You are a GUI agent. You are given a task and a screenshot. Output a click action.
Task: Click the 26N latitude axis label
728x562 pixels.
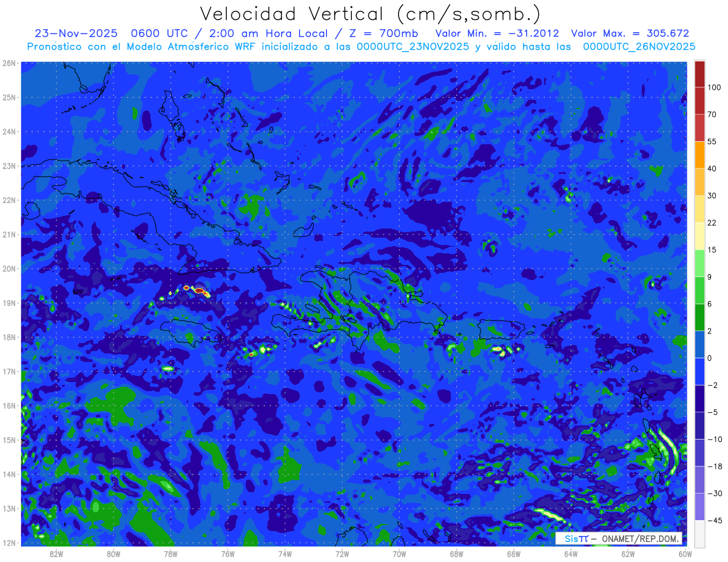coord(9,63)
